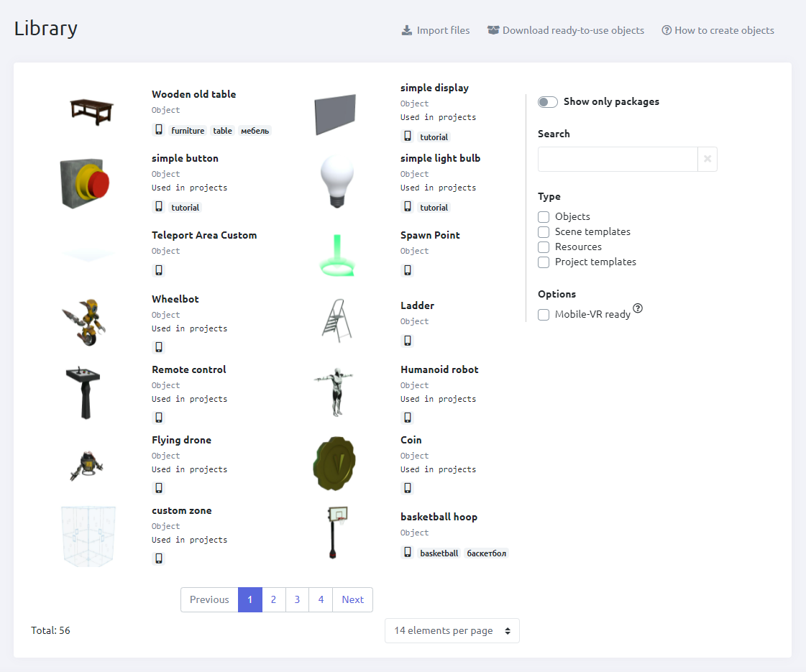
Task: Click the Search input field
Action: (618, 159)
